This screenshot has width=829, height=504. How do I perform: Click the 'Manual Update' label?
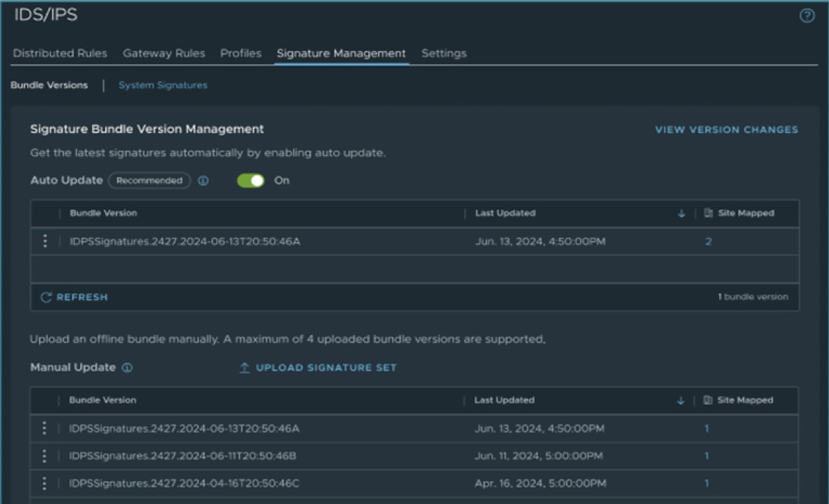[x=73, y=368]
